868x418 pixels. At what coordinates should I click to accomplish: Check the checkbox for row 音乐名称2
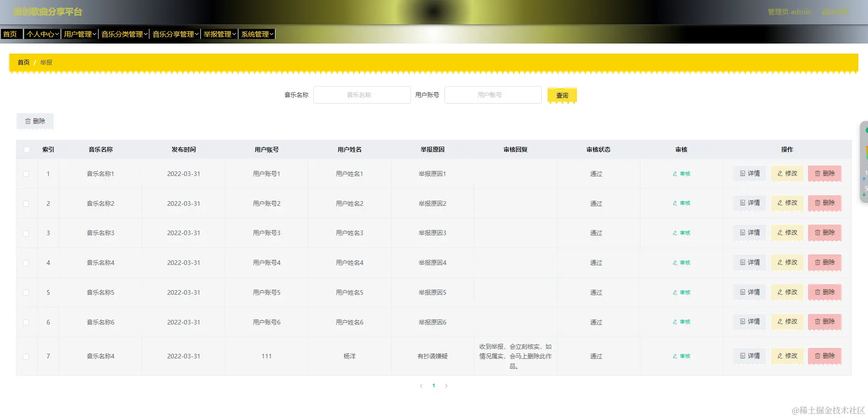point(26,203)
